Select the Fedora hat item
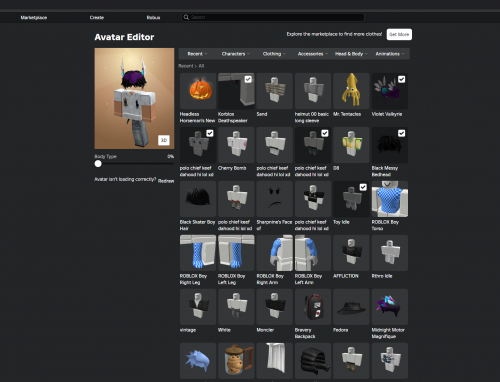The image size is (500, 382). pos(351,307)
